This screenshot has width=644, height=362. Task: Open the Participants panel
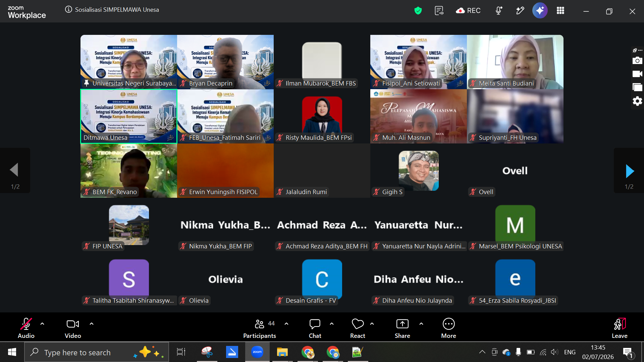260,328
